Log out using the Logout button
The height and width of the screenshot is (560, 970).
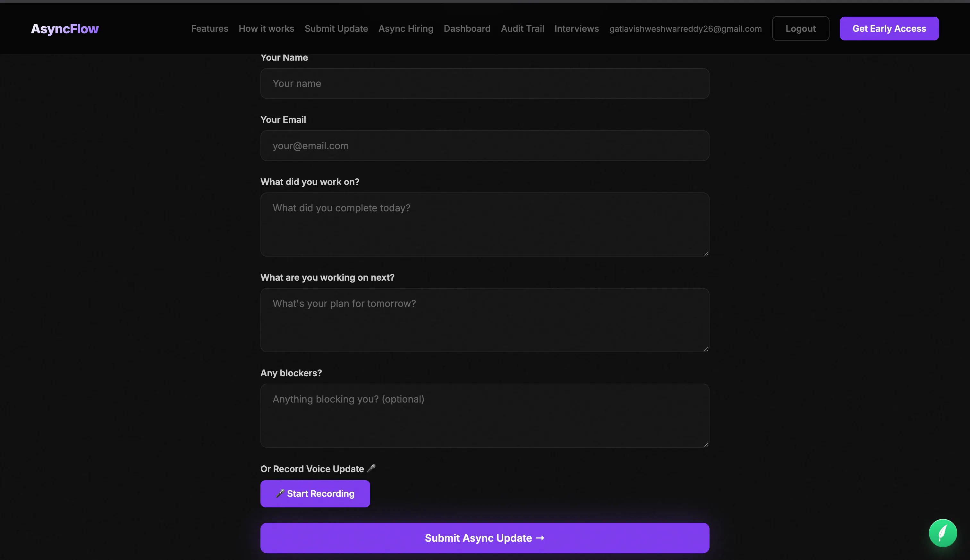(800, 29)
